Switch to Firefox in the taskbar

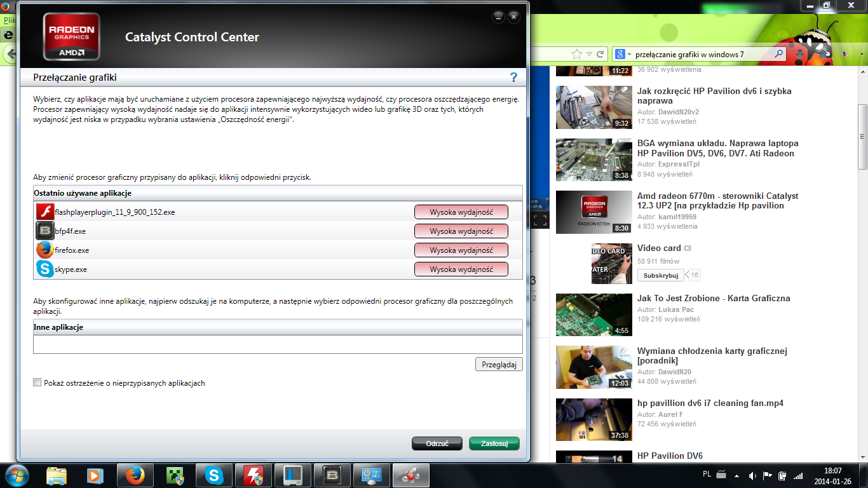coord(135,475)
